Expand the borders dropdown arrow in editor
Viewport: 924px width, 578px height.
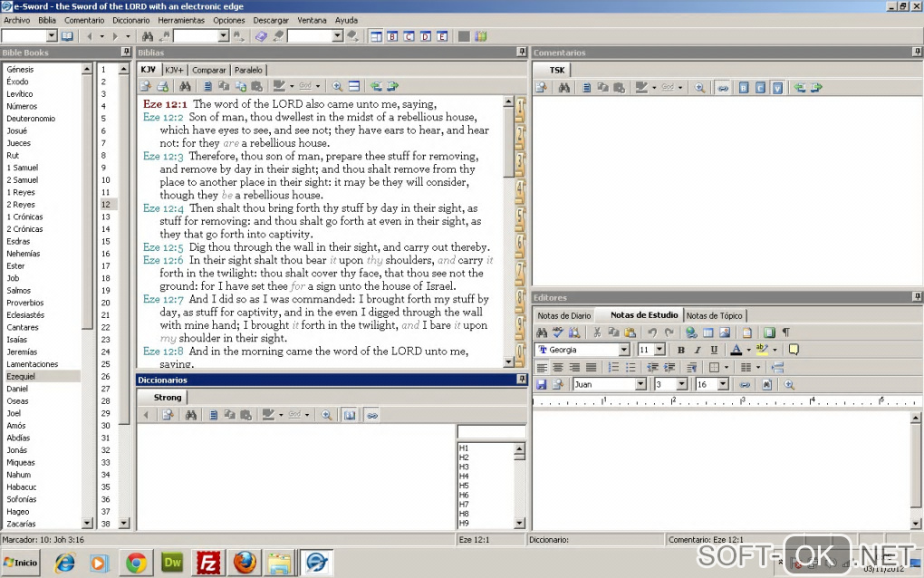tap(726, 368)
